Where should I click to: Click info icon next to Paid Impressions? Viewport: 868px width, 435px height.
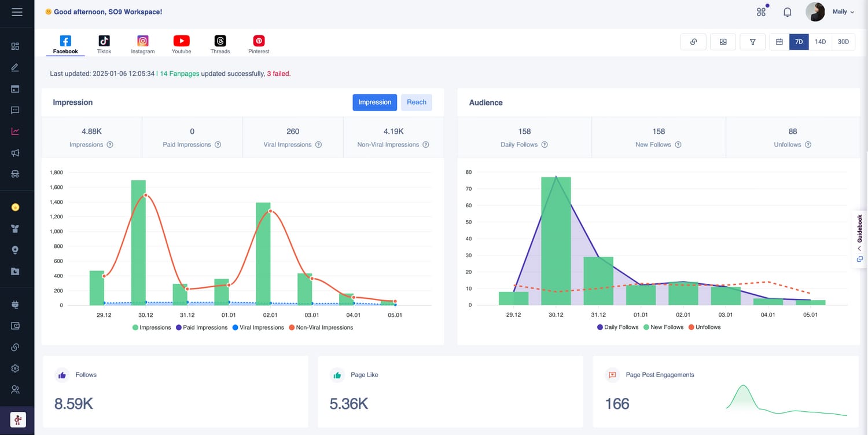(x=218, y=145)
